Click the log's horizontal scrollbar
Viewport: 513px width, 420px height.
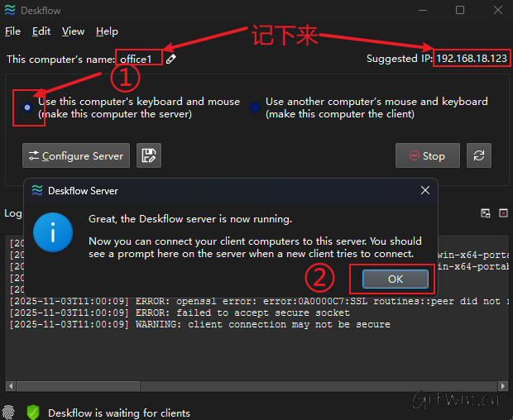(248, 386)
